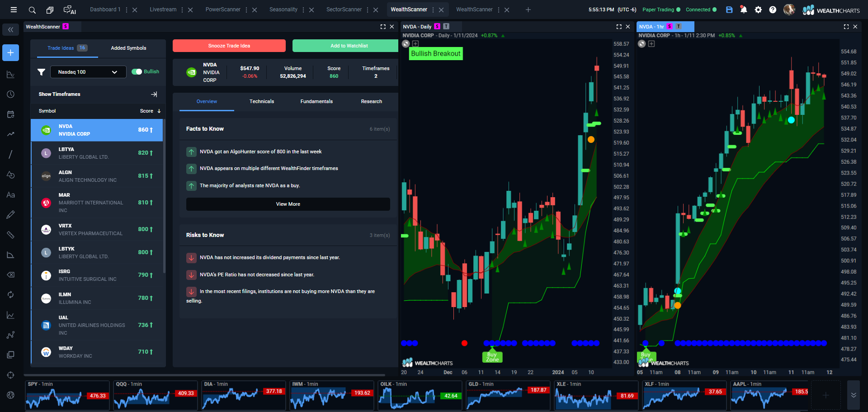Screen dimensions: 868x412
Task: Click the filter funnel icon
Action: point(41,72)
